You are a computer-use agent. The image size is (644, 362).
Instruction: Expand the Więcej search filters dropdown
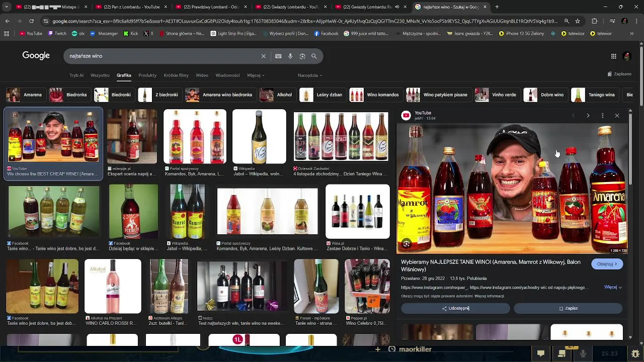coord(256,75)
